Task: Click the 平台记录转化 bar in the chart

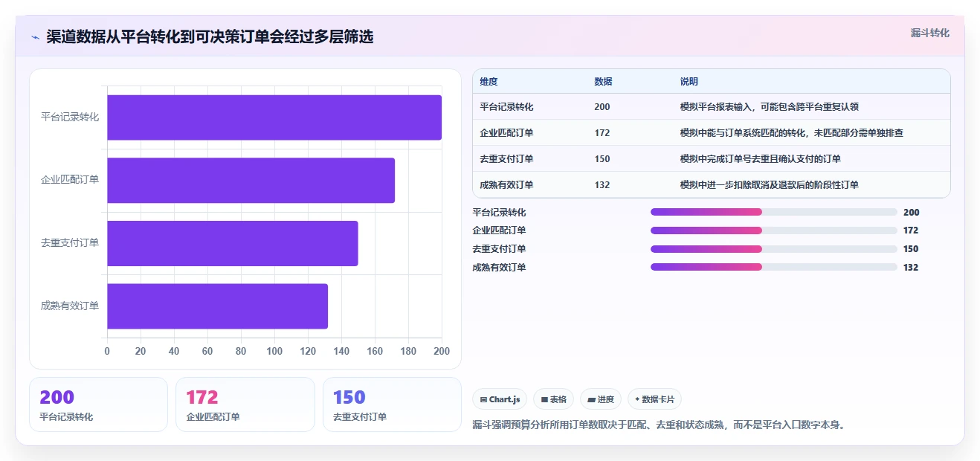Action: [x=274, y=117]
